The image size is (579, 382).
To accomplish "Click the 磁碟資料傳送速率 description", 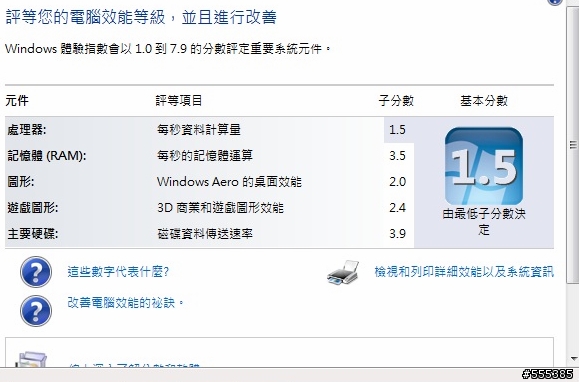I will [x=205, y=234].
